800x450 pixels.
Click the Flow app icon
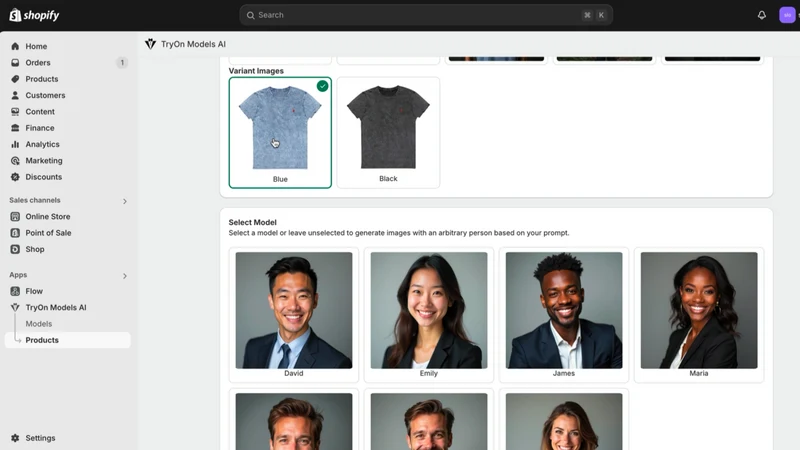coord(15,291)
